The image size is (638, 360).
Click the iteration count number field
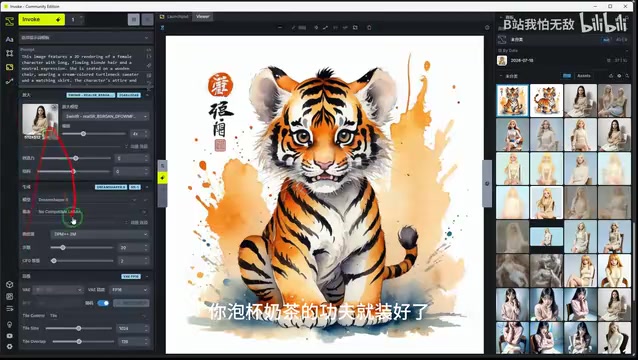pos(76,20)
